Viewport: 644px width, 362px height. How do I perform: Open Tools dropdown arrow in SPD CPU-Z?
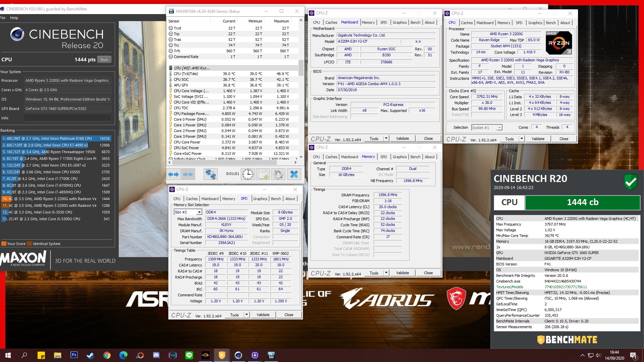coord(247,315)
